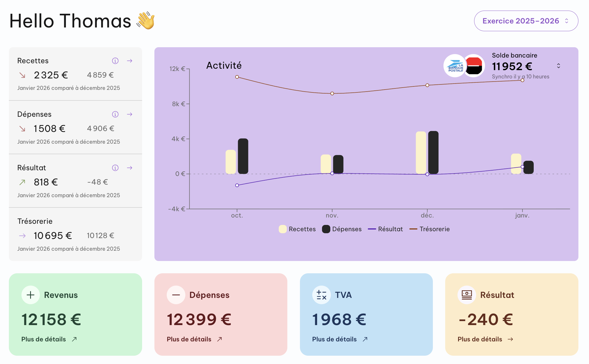Click the Résultat info icon

point(115,168)
